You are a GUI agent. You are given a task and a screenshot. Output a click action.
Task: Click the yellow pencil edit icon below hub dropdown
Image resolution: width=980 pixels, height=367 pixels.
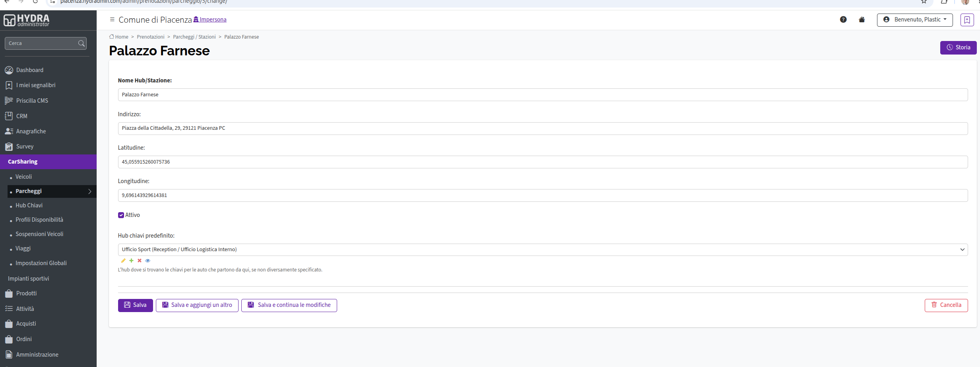pos(123,261)
